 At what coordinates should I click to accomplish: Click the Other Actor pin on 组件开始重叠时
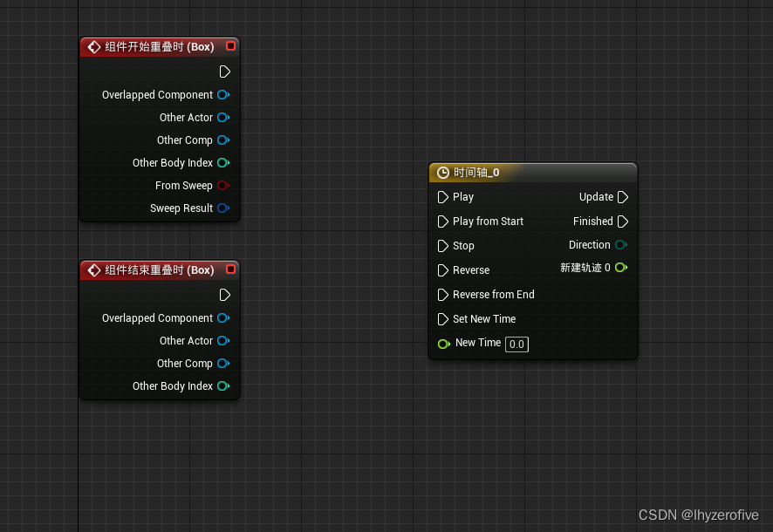tap(223, 117)
